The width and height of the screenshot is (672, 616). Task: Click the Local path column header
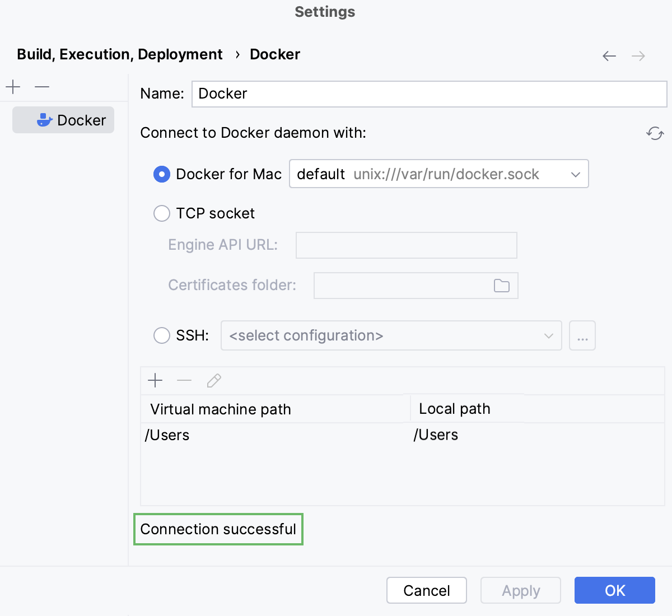click(x=454, y=409)
